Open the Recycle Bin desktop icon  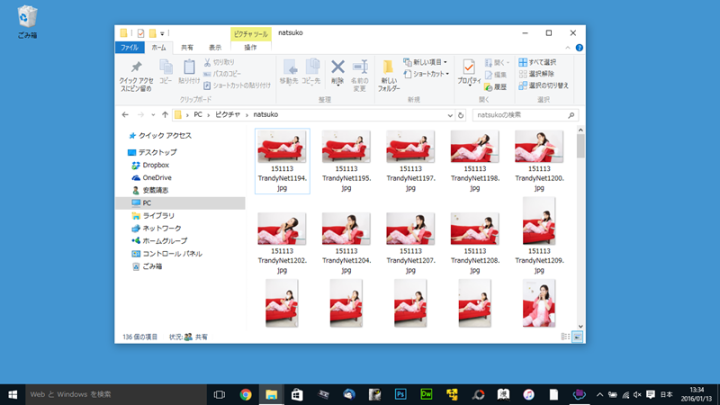point(27,22)
